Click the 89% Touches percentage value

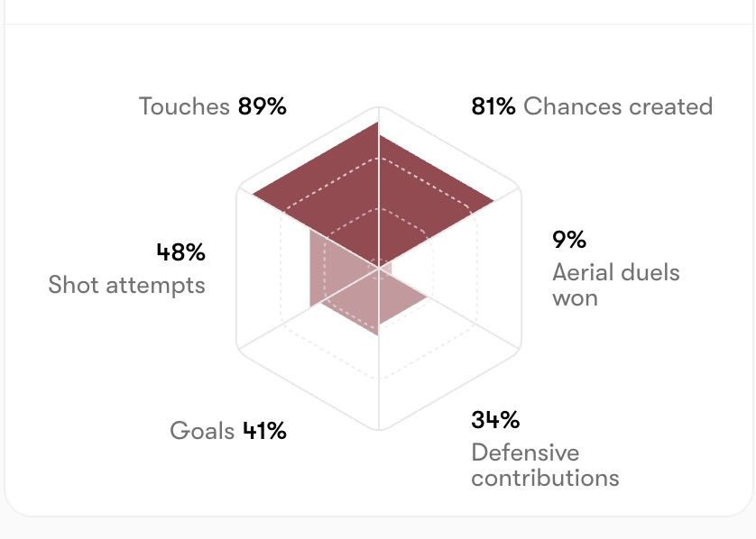263,106
